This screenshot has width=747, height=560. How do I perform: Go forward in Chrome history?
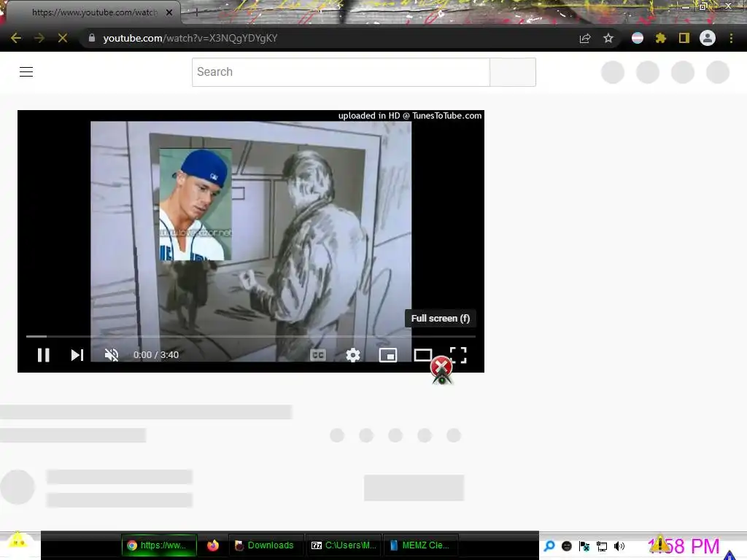tap(39, 38)
